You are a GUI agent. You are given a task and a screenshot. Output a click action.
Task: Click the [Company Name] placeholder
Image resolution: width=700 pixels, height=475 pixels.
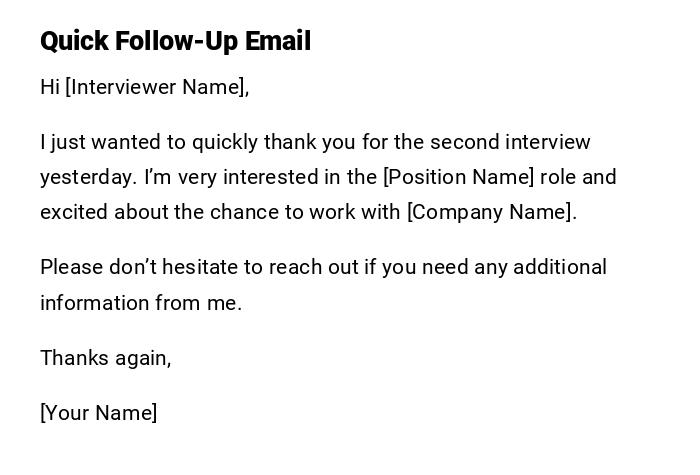click(x=490, y=212)
